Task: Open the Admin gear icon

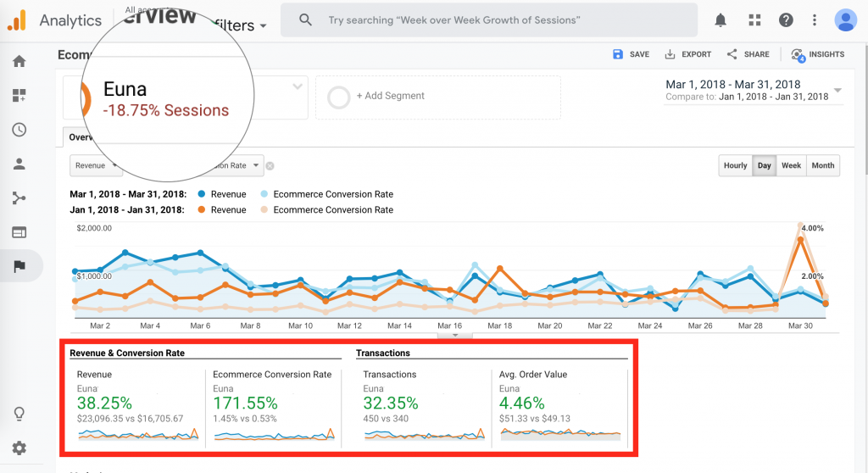Action: coord(19,448)
